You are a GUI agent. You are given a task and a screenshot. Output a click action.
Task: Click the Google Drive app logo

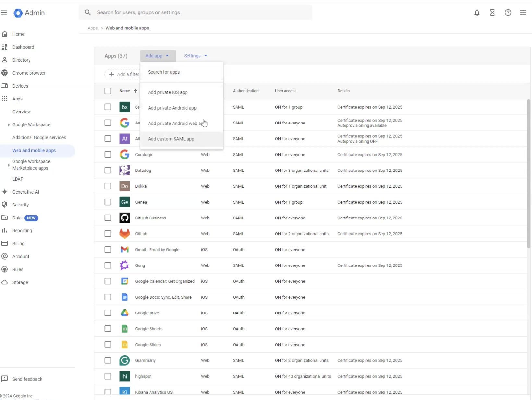(125, 313)
